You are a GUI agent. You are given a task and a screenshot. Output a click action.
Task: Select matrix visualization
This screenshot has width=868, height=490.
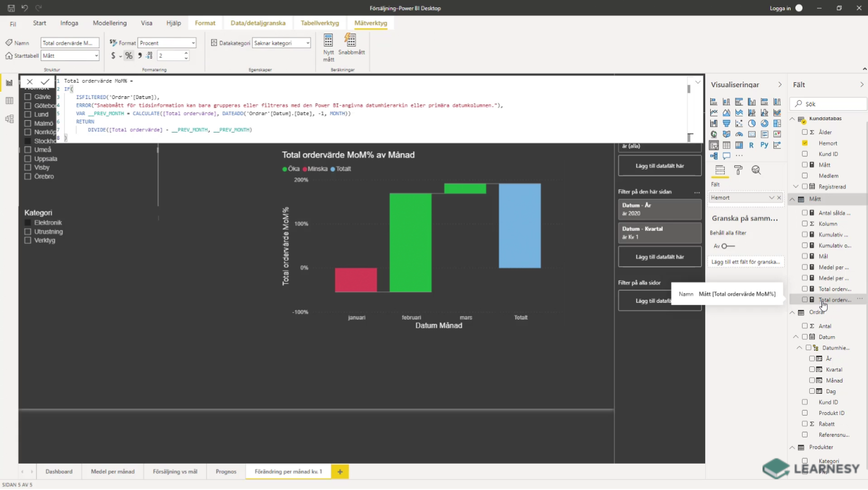(x=739, y=145)
